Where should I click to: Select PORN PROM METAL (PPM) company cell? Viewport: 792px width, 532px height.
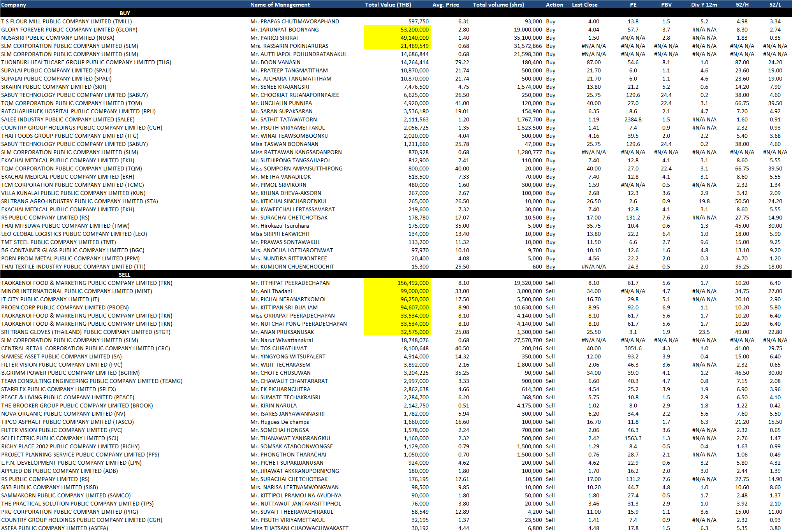coord(70,258)
